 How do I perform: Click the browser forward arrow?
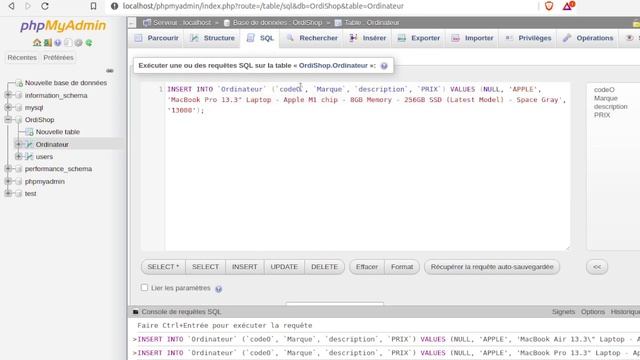28,6
